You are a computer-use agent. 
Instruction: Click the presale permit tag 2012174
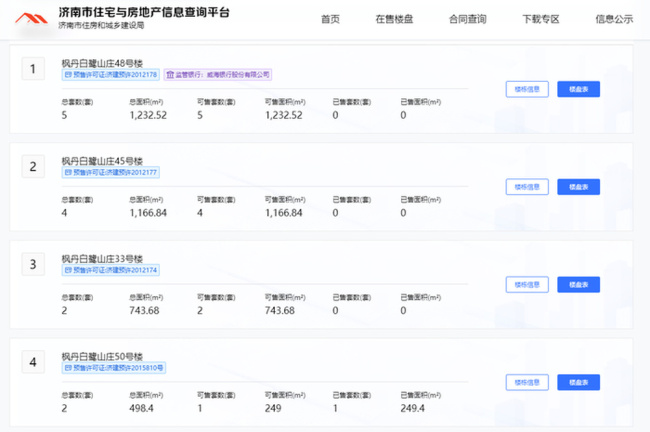click(111, 270)
